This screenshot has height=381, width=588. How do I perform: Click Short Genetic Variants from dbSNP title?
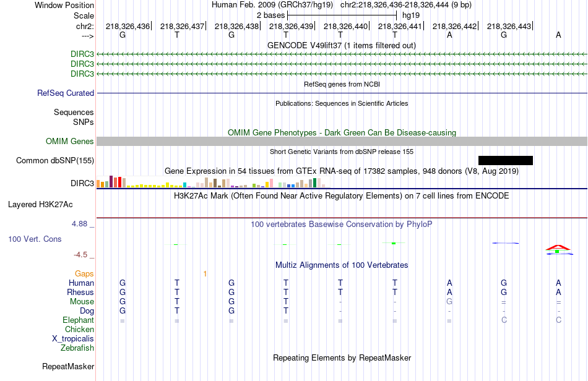[x=342, y=152]
